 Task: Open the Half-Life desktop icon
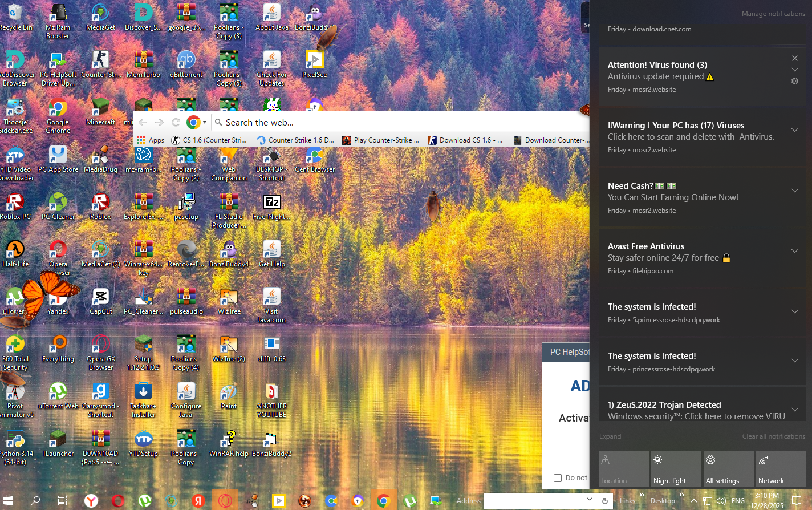(15, 252)
